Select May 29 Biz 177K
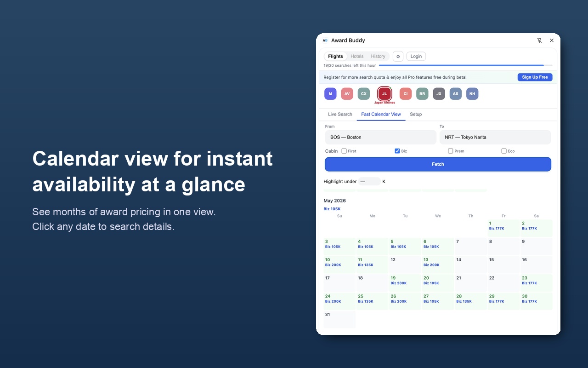Viewport: 588px width, 368px height. (x=503, y=301)
